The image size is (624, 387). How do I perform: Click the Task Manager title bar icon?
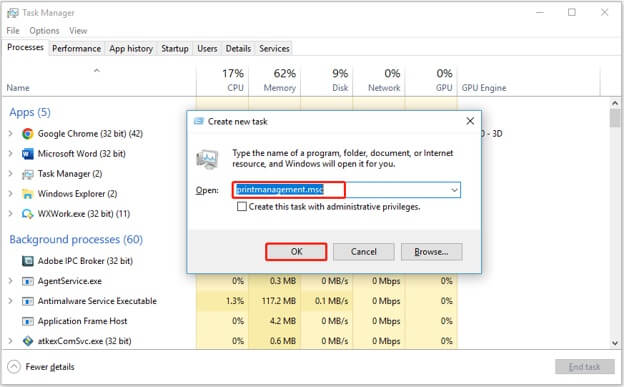click(13, 13)
